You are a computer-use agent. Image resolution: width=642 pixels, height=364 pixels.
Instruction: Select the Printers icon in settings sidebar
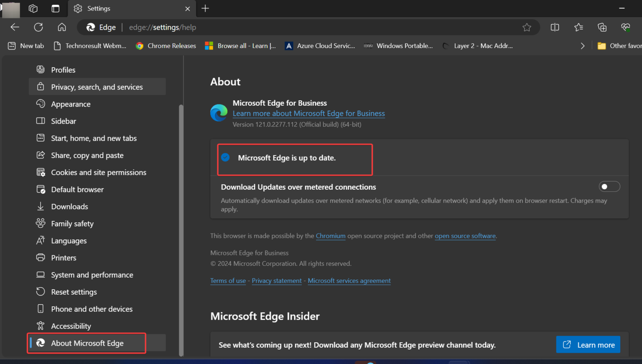[x=41, y=257]
